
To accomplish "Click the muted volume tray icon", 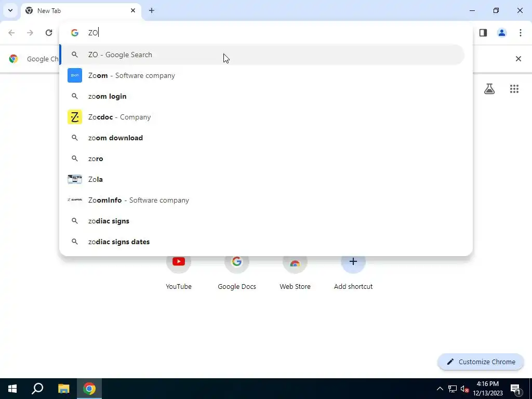I will (x=465, y=389).
